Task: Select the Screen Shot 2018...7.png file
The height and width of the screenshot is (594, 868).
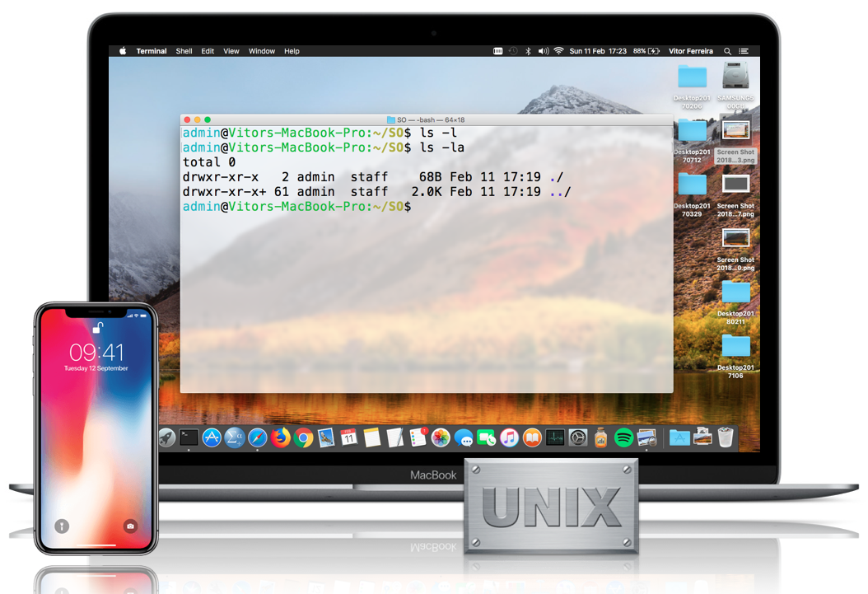Action: (735, 194)
